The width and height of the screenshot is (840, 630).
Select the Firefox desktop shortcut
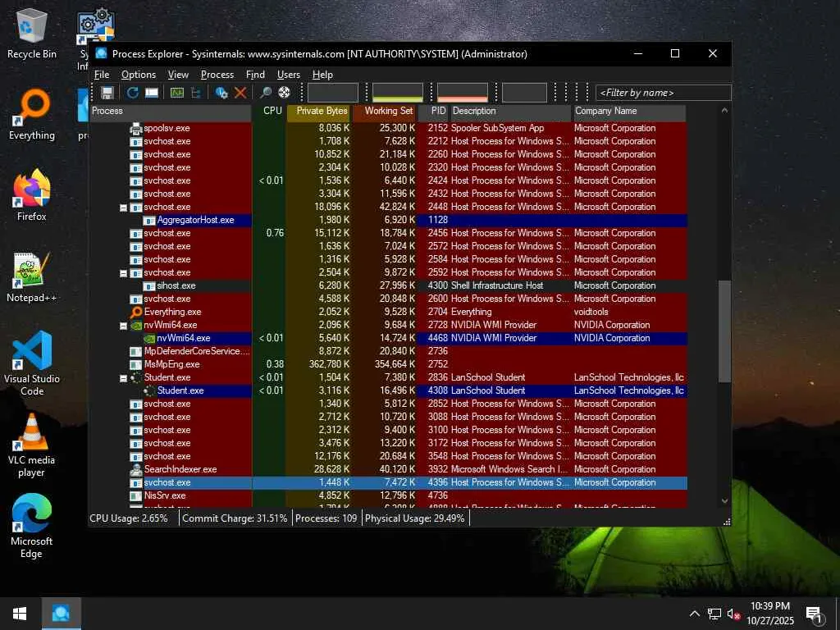coord(32,195)
